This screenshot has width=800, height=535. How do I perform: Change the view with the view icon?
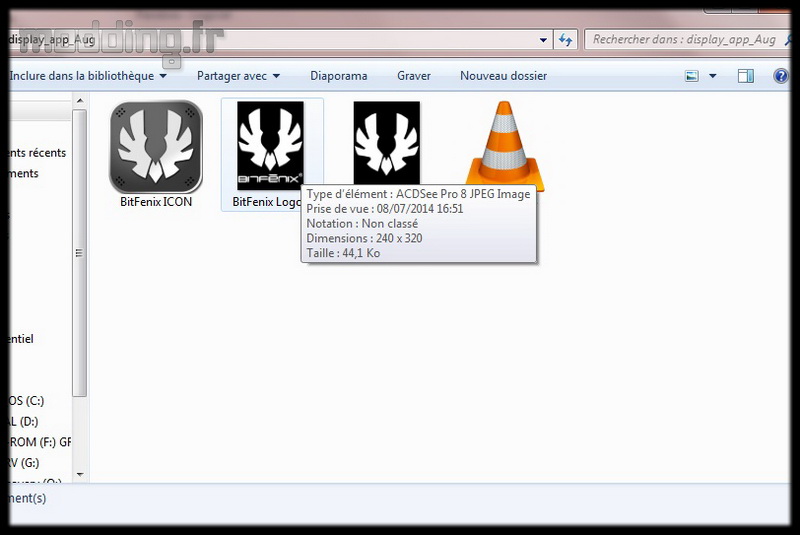[691, 77]
